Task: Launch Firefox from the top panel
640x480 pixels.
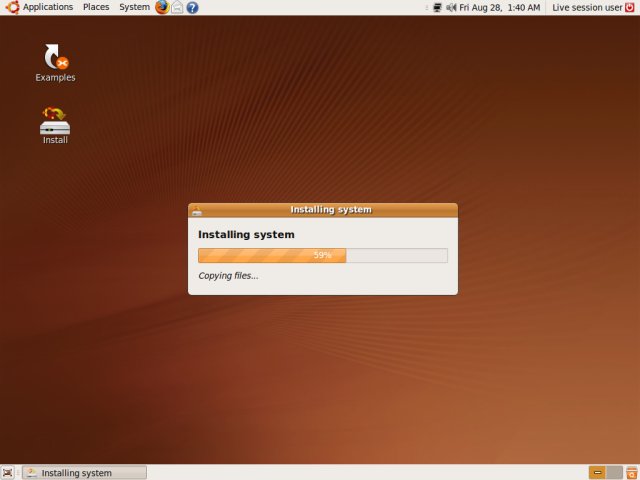Action: pyautogui.click(x=162, y=7)
